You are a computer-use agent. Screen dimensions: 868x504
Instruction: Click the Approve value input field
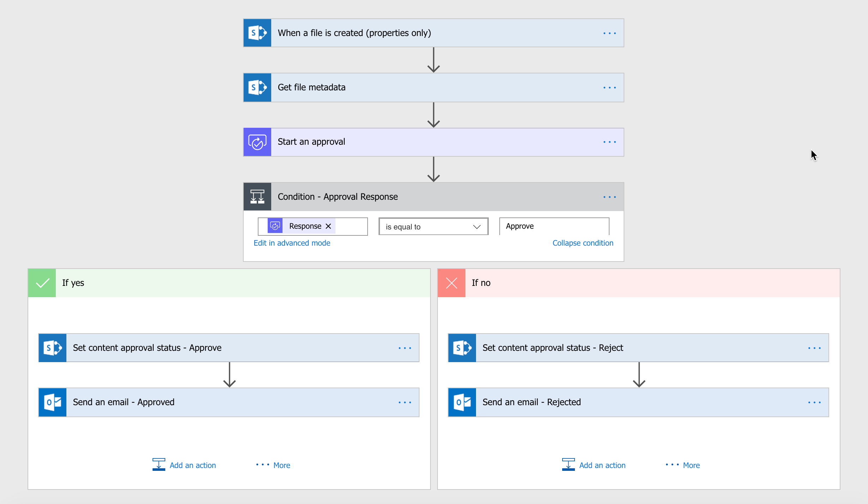tap(553, 226)
